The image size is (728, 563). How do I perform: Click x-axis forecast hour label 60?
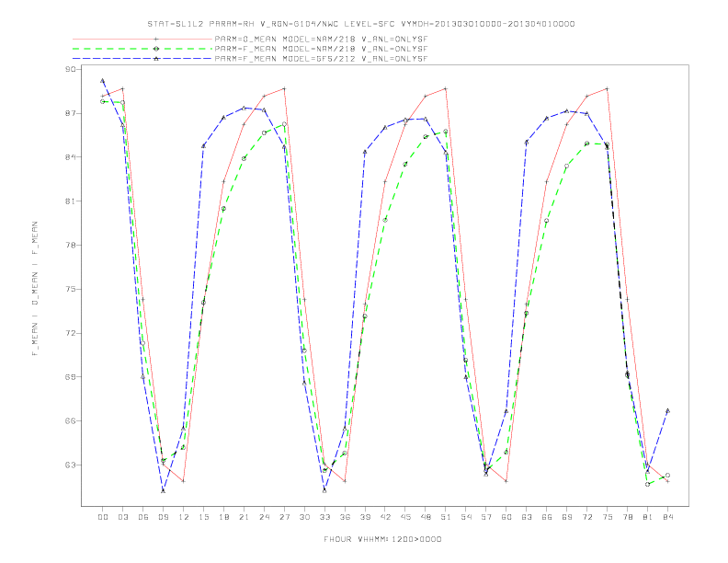(x=506, y=517)
